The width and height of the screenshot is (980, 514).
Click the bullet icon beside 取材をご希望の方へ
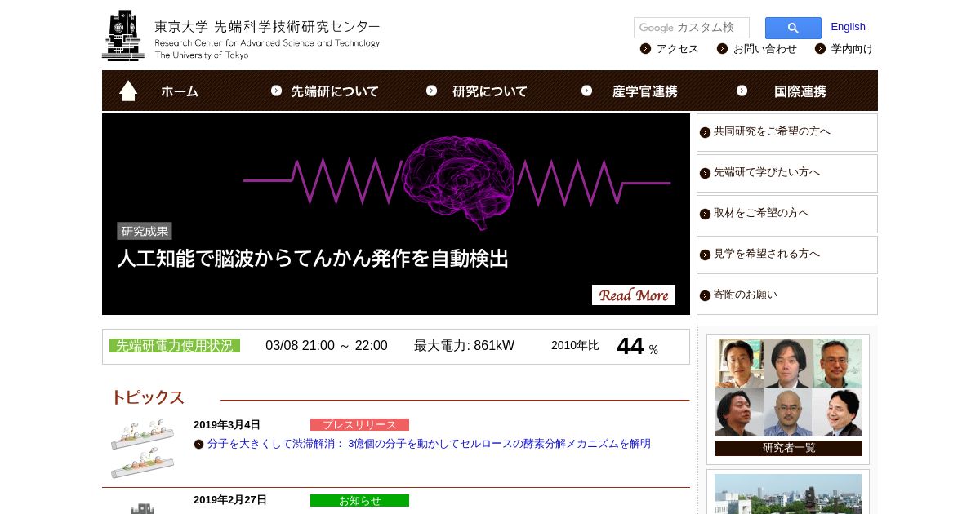coord(706,214)
